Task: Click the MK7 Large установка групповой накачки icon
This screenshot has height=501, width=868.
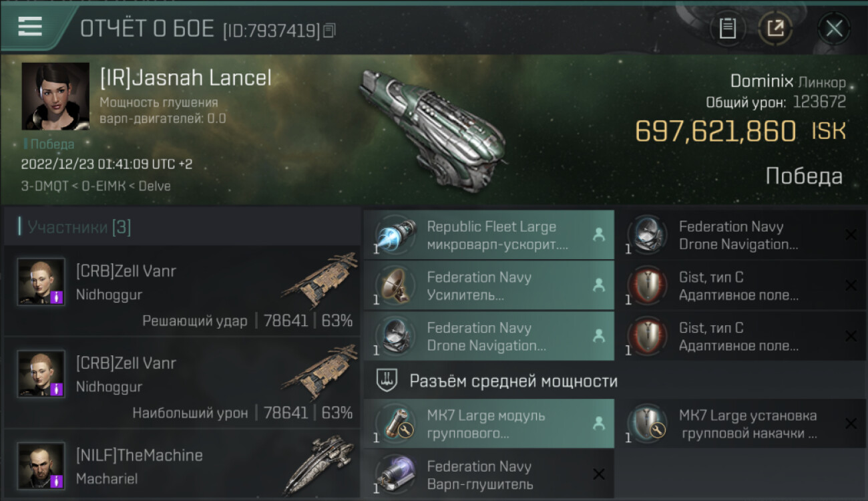Action: 647,424
